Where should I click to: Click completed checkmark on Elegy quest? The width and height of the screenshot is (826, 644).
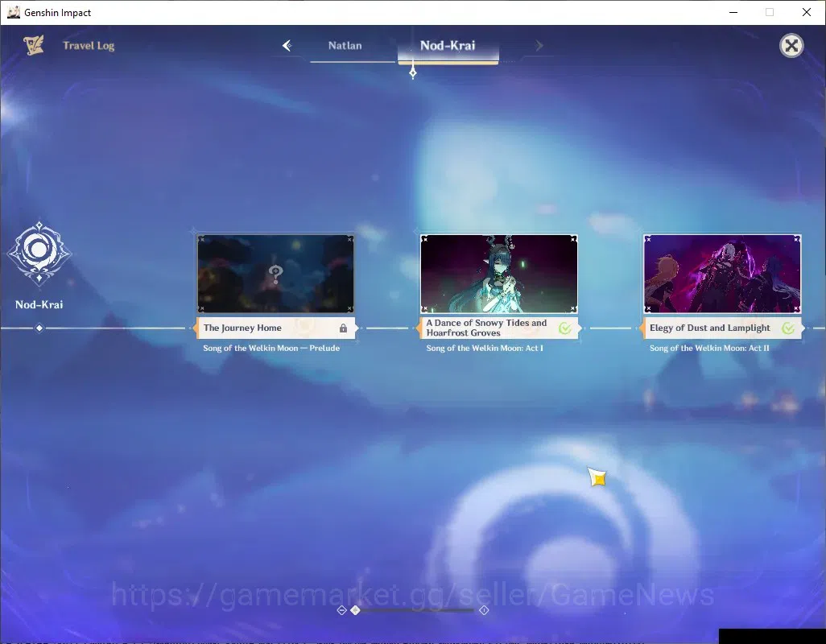pyautogui.click(x=789, y=328)
